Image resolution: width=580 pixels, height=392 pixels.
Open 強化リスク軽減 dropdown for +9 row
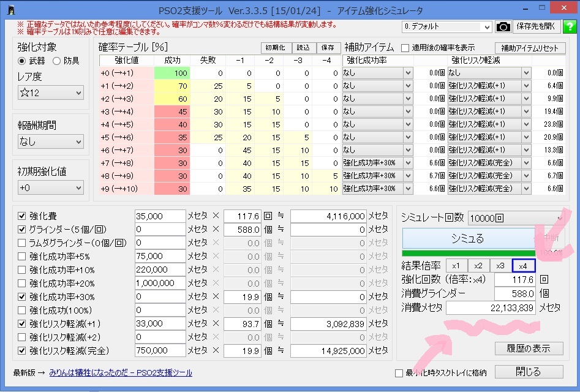489,189
